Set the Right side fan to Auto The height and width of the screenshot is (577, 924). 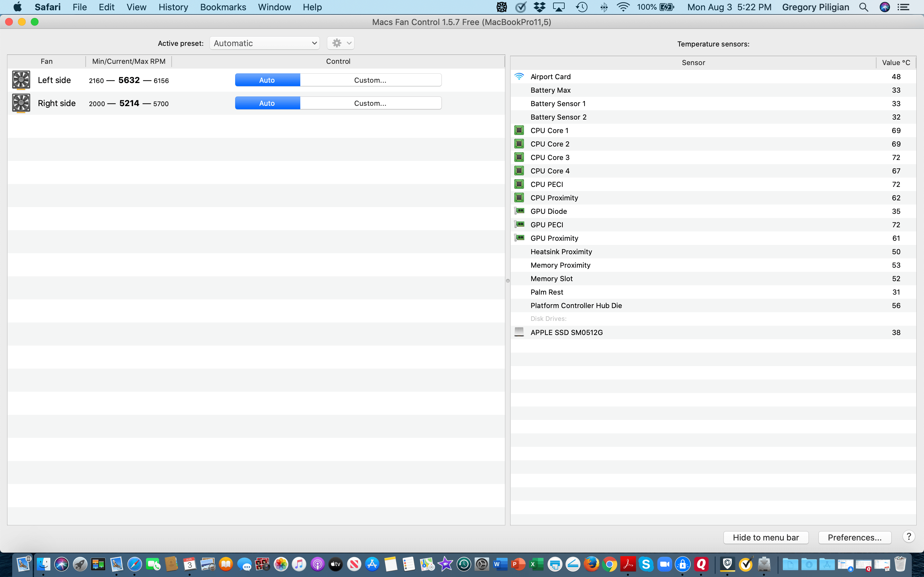tap(267, 103)
